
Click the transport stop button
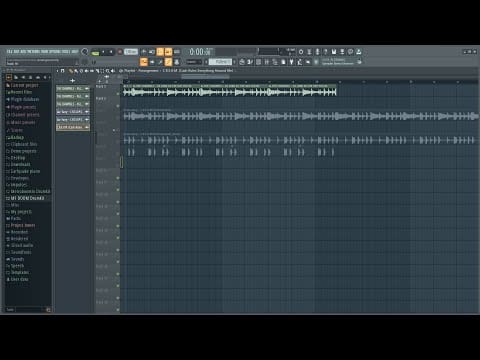point(111,52)
